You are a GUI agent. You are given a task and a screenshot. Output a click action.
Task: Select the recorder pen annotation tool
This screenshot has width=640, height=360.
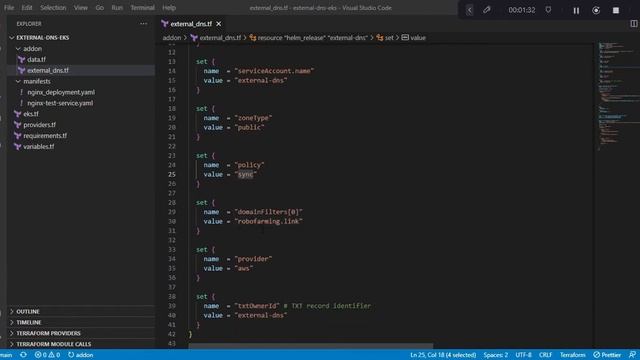point(487,10)
